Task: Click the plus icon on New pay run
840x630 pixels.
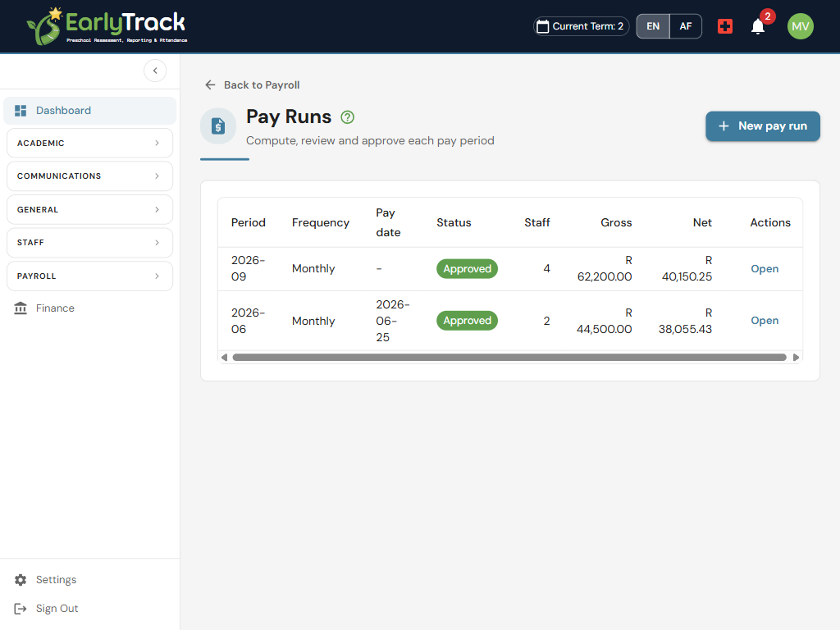Action: click(x=724, y=126)
